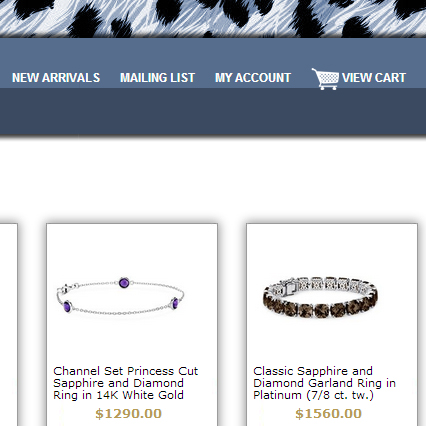Click the shopping cart icon
Image resolution: width=426 pixels, height=426 pixels.
tap(325, 79)
